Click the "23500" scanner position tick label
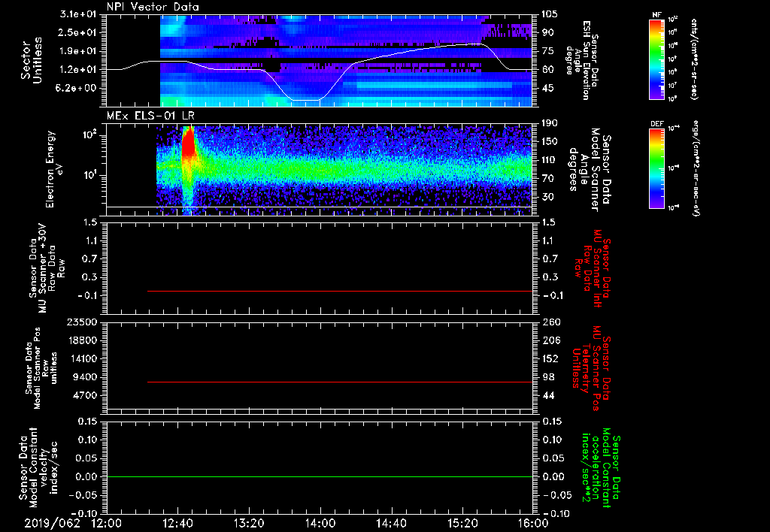770x532 pixels. click(x=83, y=322)
